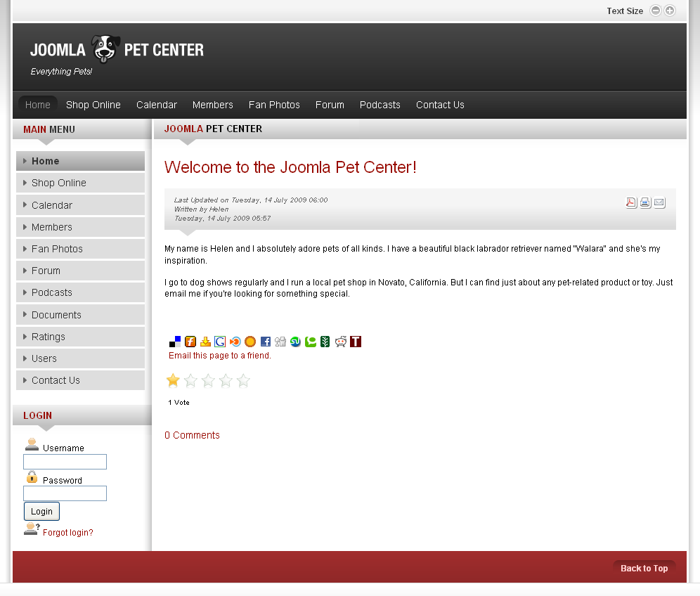This screenshot has height=596, width=700.
Task: Increase text size with plus icon
Action: click(670, 11)
